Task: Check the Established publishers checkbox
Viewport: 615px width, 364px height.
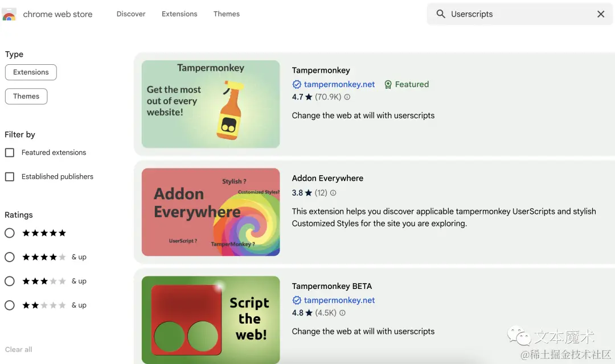Action: pyautogui.click(x=10, y=177)
